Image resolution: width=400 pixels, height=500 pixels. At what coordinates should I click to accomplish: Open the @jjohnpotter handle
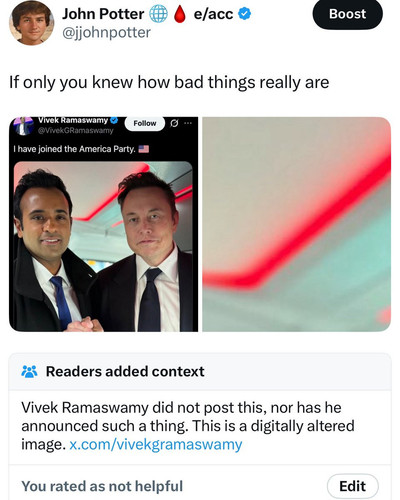click(106, 33)
